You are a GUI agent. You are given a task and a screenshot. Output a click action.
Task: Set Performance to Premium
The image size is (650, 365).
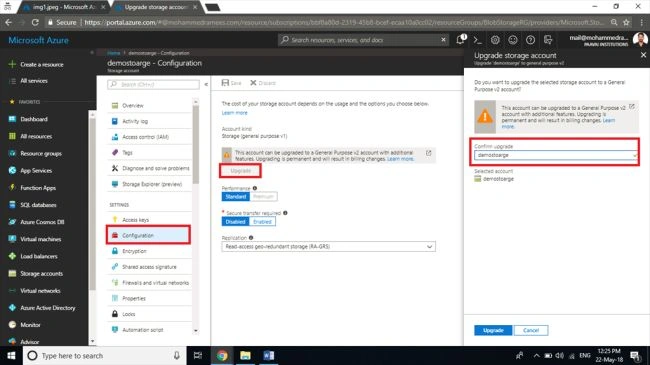point(263,197)
